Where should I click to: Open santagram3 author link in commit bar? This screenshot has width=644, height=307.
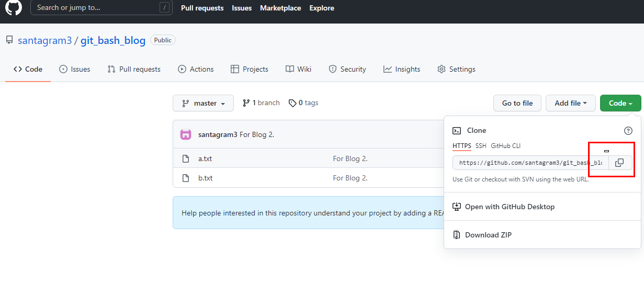[218, 134]
